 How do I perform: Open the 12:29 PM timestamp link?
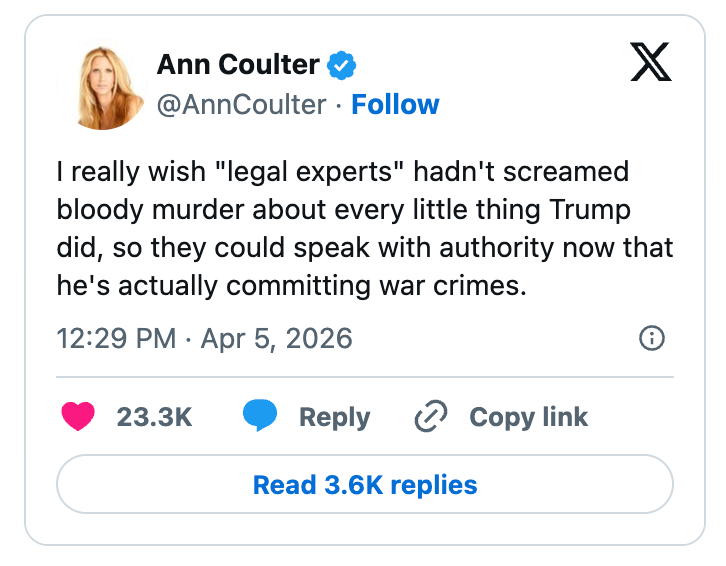coord(116,338)
